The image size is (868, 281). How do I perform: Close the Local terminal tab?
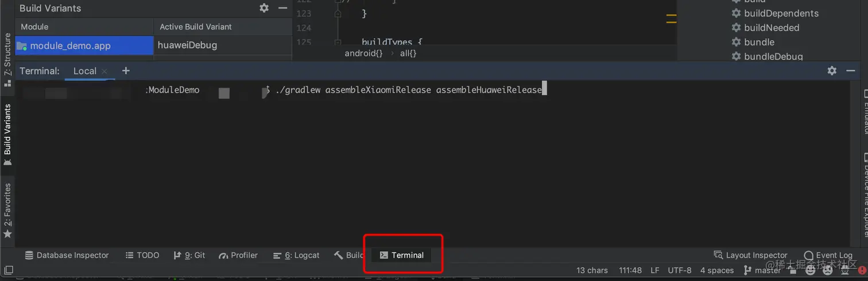click(104, 71)
